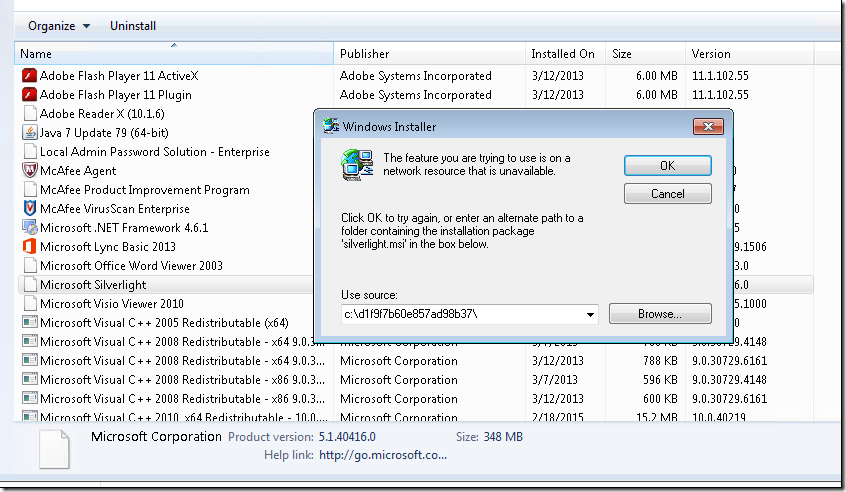Select Java 7 Update 79 (64-bit) entry

coord(104,133)
